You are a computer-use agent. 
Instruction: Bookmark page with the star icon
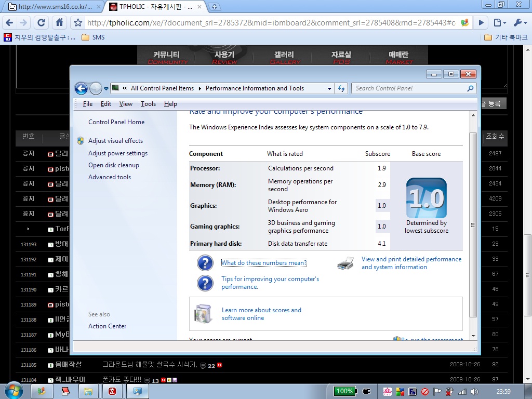point(78,23)
